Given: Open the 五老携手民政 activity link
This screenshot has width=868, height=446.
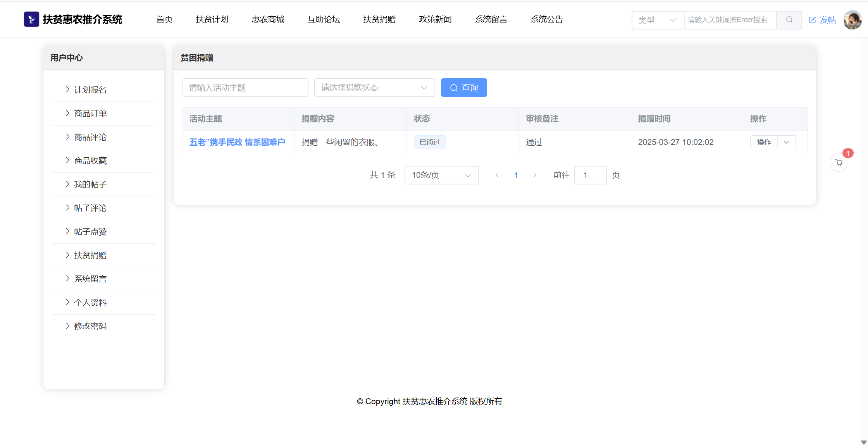Looking at the screenshot, I should pos(237,142).
